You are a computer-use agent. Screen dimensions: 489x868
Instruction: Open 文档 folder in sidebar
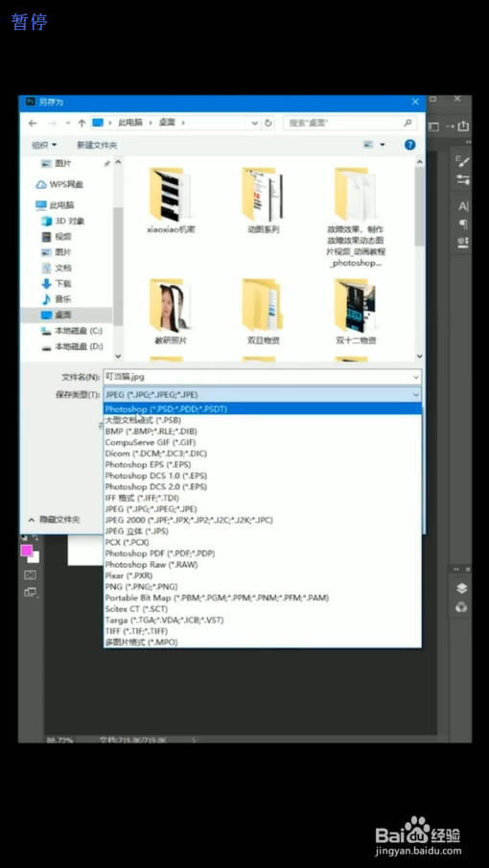pos(57,268)
